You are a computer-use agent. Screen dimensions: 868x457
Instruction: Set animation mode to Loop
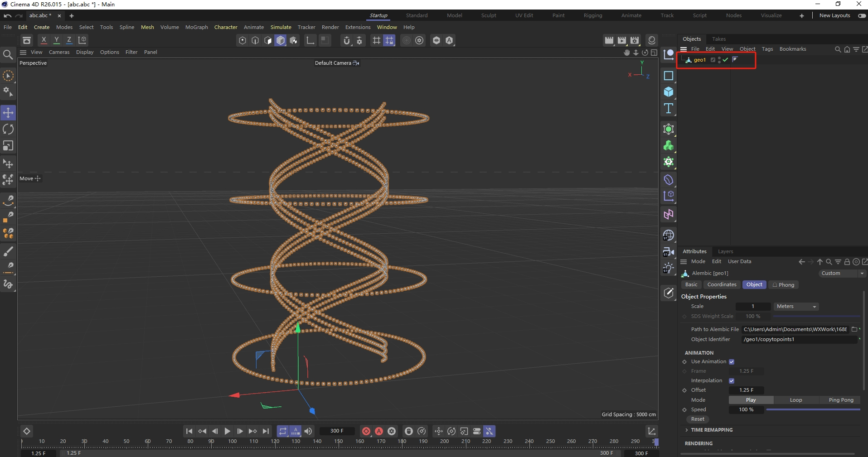point(796,400)
